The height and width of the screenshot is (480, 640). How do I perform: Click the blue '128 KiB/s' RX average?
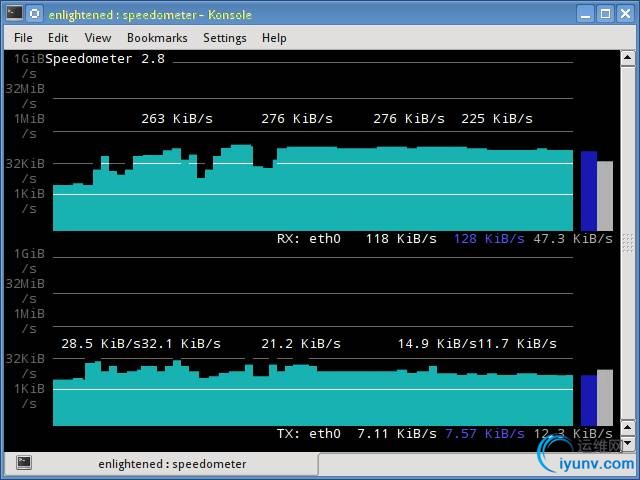point(489,239)
